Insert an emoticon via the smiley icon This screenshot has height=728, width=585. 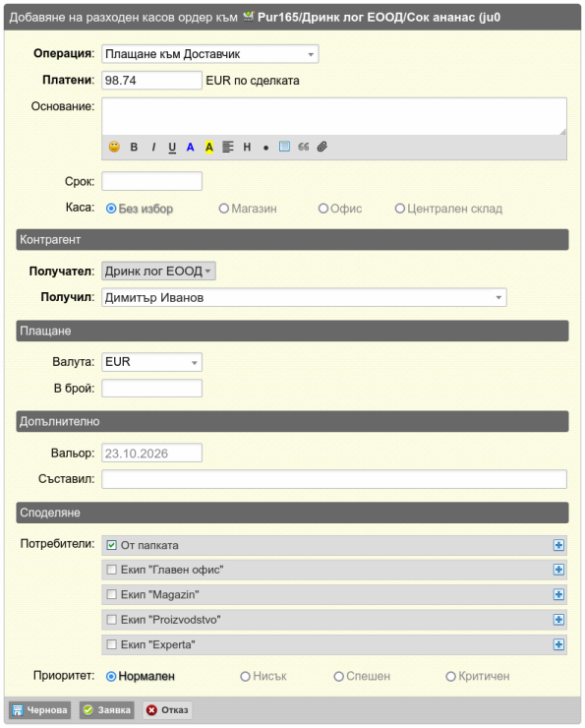click(114, 147)
